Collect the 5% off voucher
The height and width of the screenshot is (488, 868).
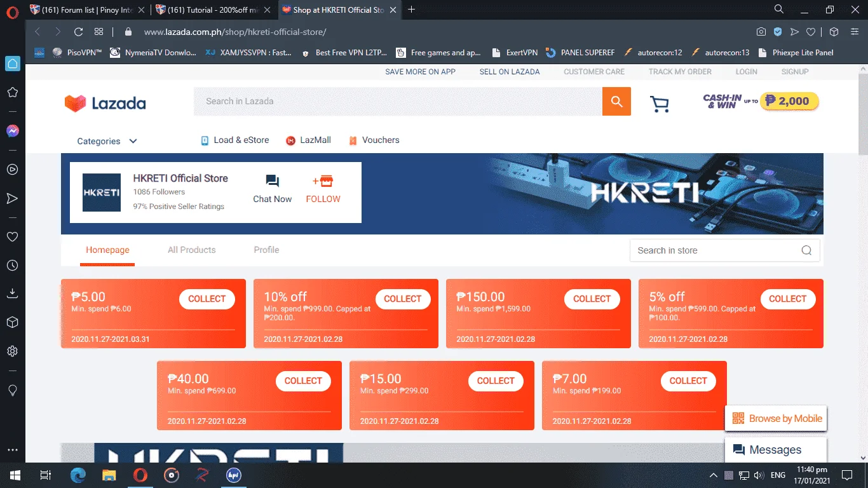(x=788, y=299)
